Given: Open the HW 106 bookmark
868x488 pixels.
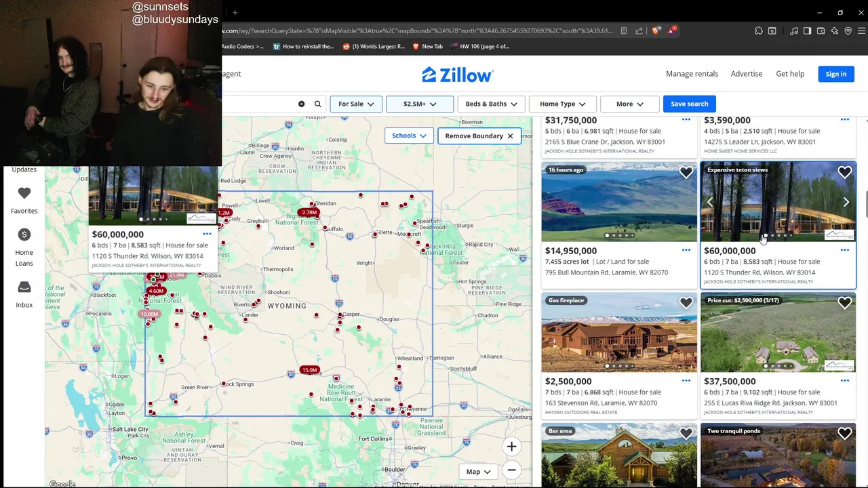Looking at the screenshot, I should click(479, 47).
